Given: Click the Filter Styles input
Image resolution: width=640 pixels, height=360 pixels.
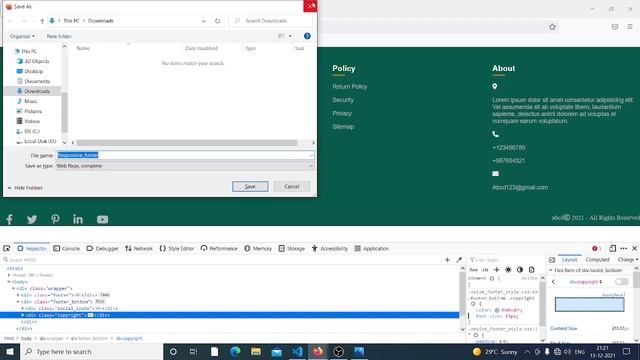Looking at the screenshot, I should (505, 260).
